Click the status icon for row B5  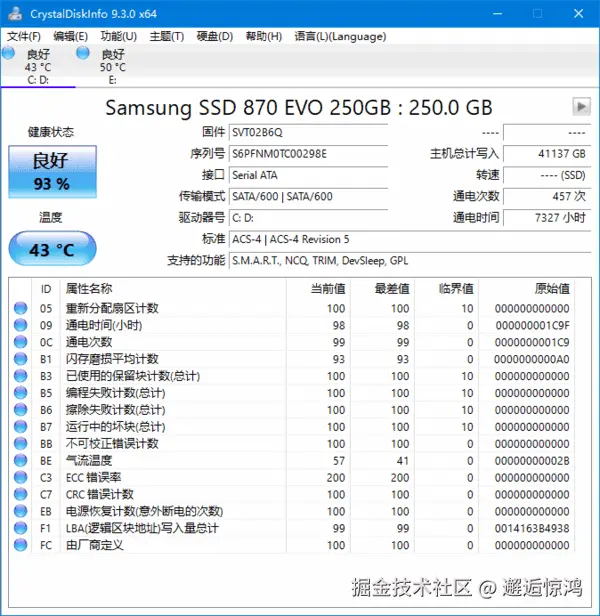tap(20, 392)
